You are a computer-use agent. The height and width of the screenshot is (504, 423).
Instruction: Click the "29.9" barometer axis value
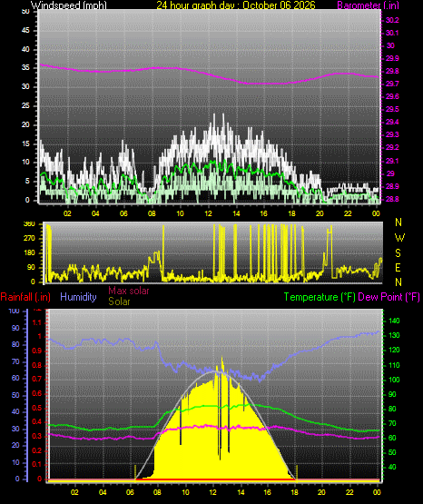click(x=392, y=58)
